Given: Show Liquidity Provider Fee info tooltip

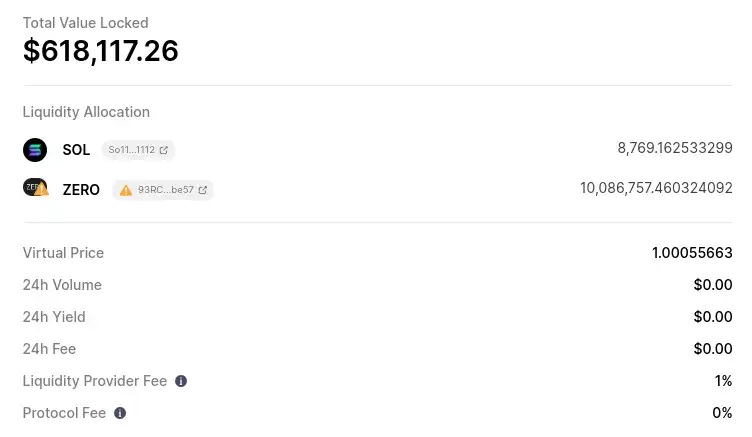Looking at the screenshot, I should [x=181, y=381].
